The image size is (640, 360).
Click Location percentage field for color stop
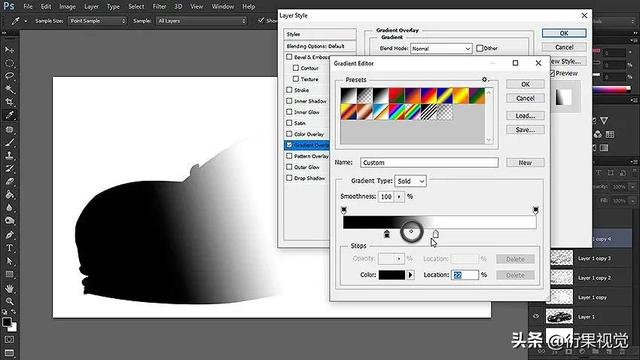point(464,275)
